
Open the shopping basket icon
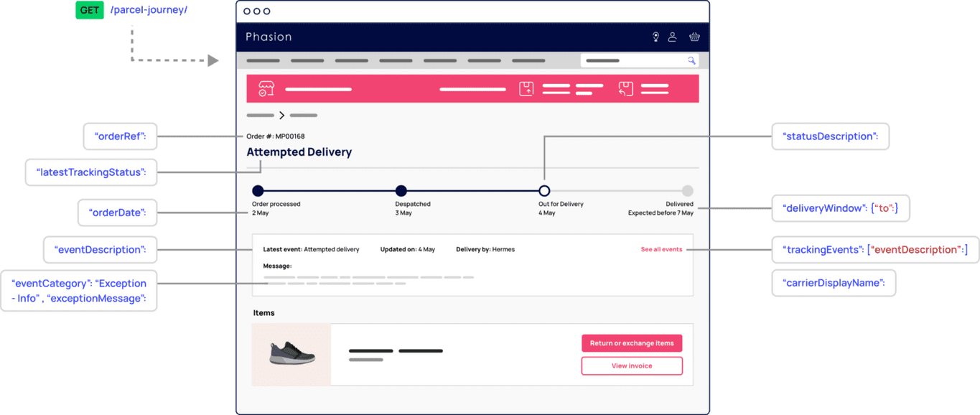pos(694,37)
